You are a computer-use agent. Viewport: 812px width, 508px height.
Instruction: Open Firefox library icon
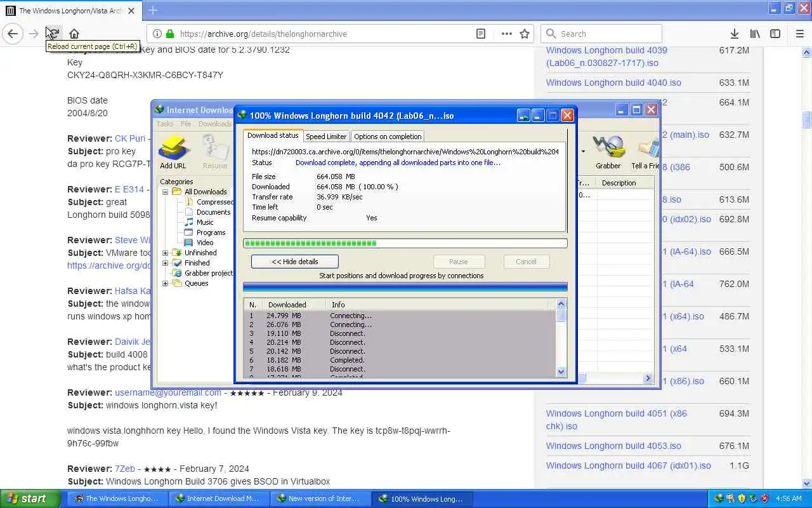click(755, 34)
